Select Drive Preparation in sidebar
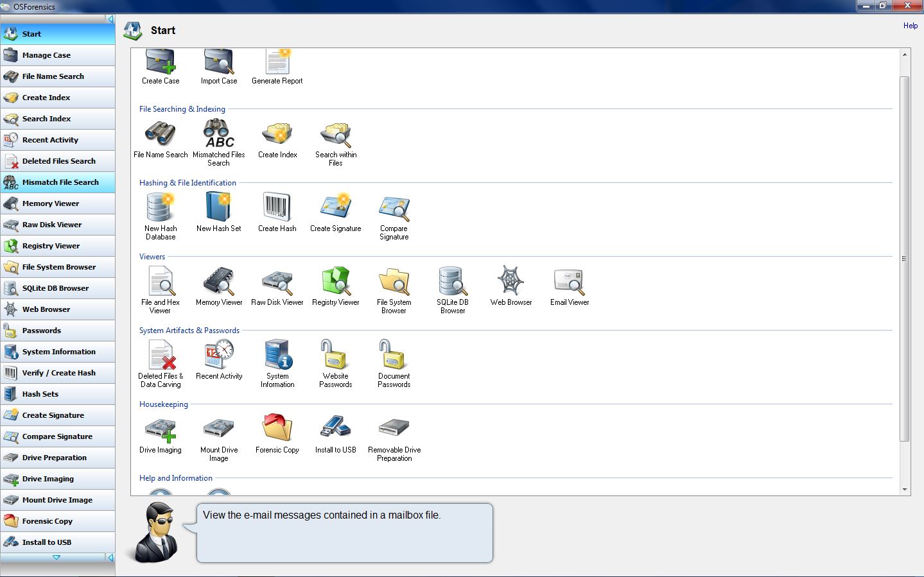Screen dimensions: 924x577 [58, 458]
